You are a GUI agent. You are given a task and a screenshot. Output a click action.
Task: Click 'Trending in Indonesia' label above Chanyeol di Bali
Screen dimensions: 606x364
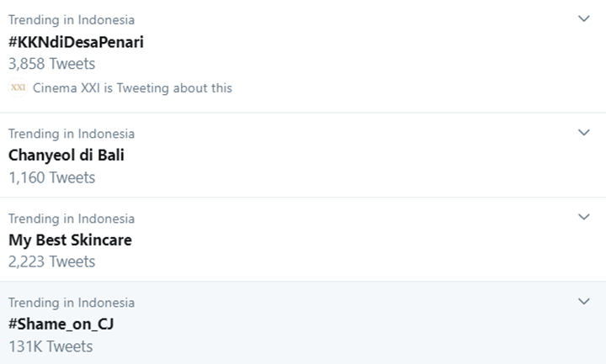pyautogui.click(x=72, y=133)
